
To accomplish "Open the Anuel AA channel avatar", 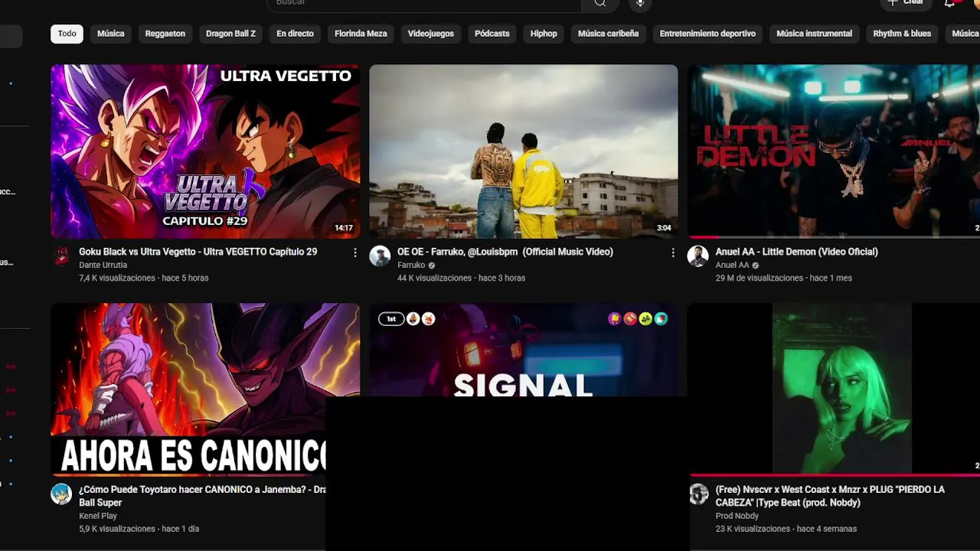I will [697, 256].
